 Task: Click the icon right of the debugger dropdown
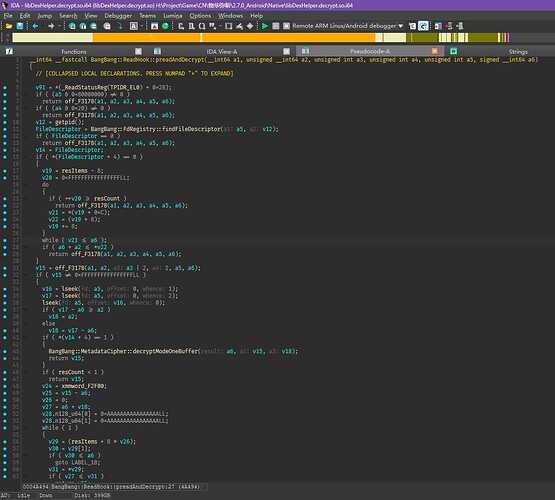click(412, 26)
